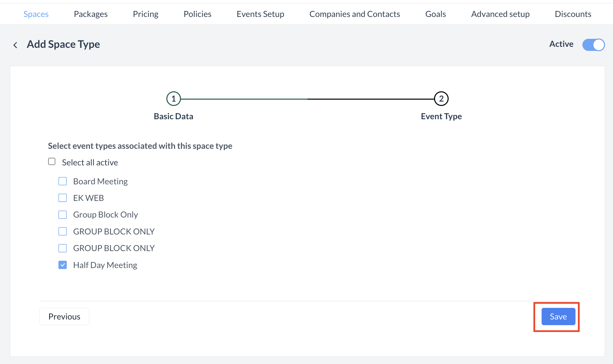The width and height of the screenshot is (613, 364).
Task: Click the step 2 Event Type circle
Action: tap(441, 99)
